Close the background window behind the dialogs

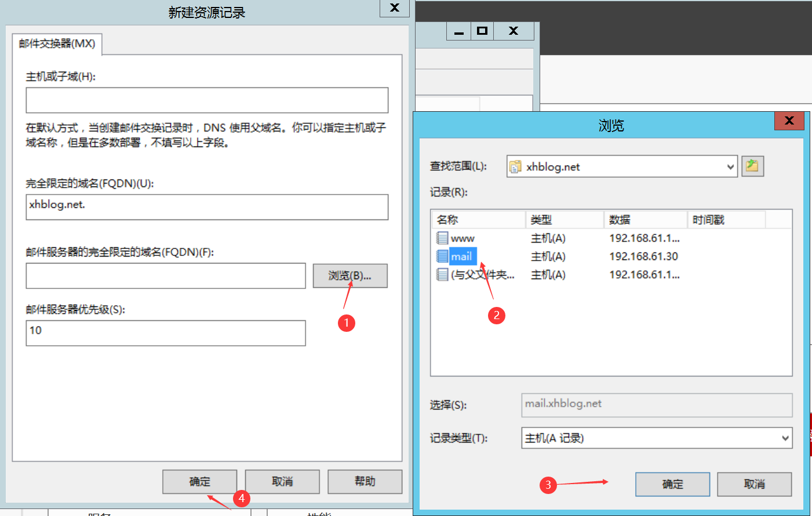pos(514,31)
